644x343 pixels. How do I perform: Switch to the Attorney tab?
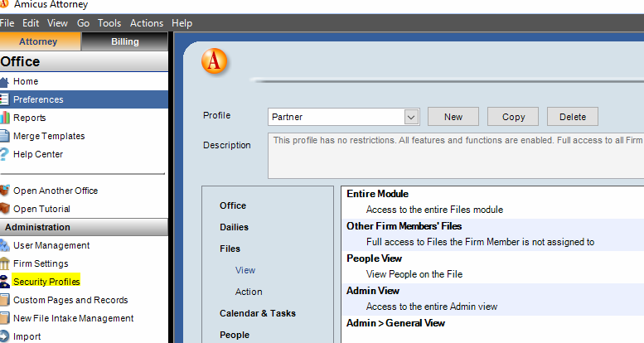click(41, 42)
